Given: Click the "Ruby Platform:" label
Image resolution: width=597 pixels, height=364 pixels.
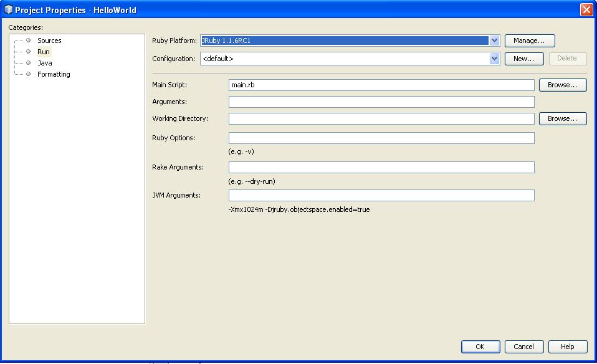Looking at the screenshot, I should [x=174, y=41].
